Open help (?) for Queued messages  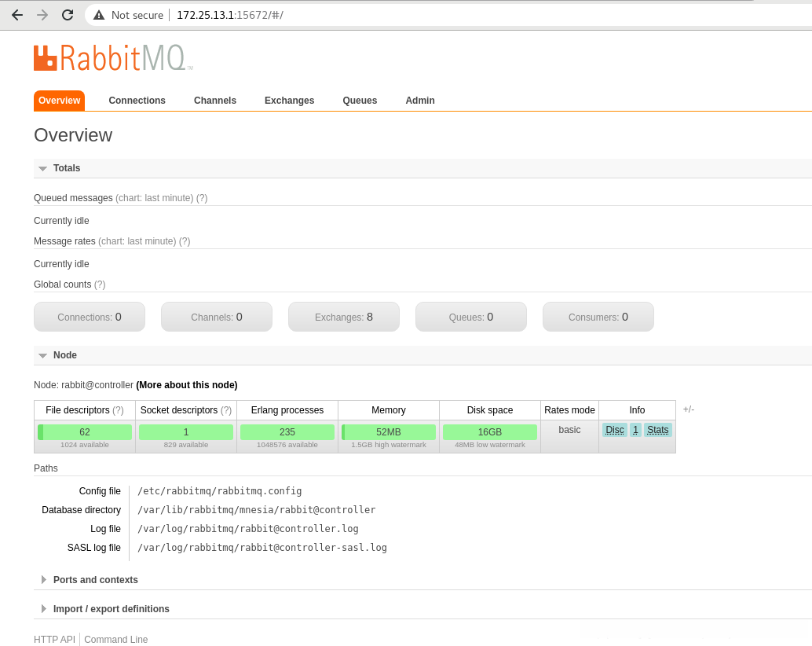click(x=202, y=198)
